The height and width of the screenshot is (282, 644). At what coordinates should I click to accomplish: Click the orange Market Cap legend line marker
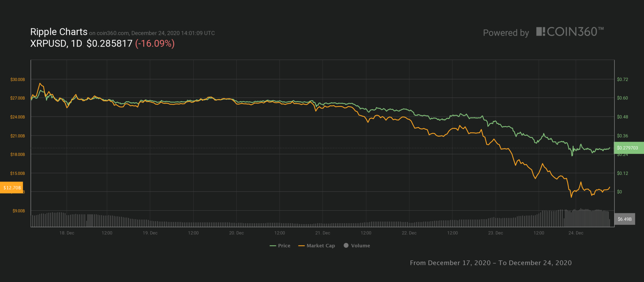click(301, 246)
